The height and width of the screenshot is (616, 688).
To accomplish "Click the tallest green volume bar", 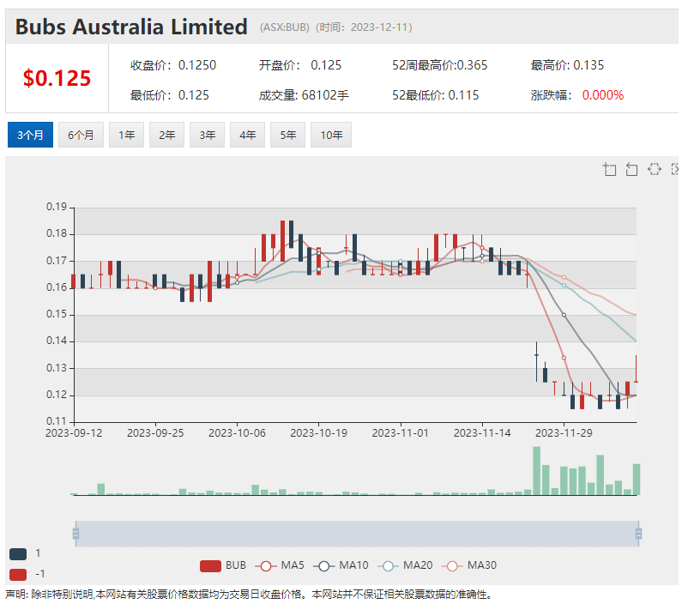I will [x=537, y=471].
